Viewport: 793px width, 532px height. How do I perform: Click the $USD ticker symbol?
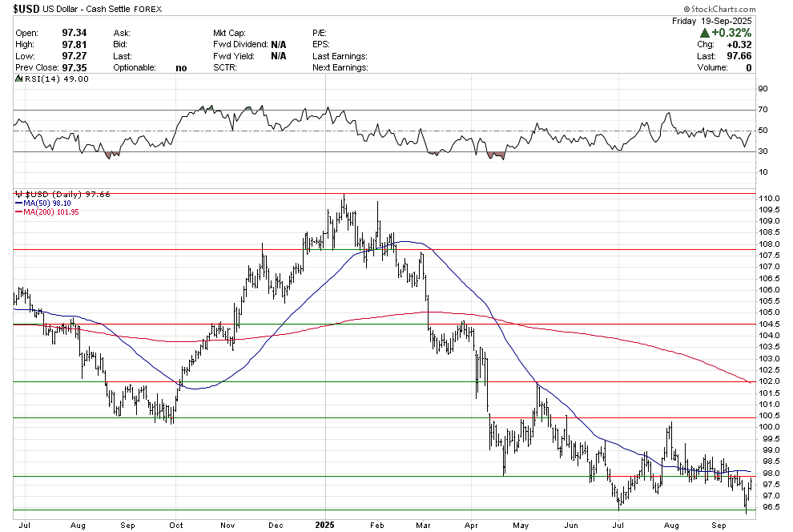click(24, 9)
